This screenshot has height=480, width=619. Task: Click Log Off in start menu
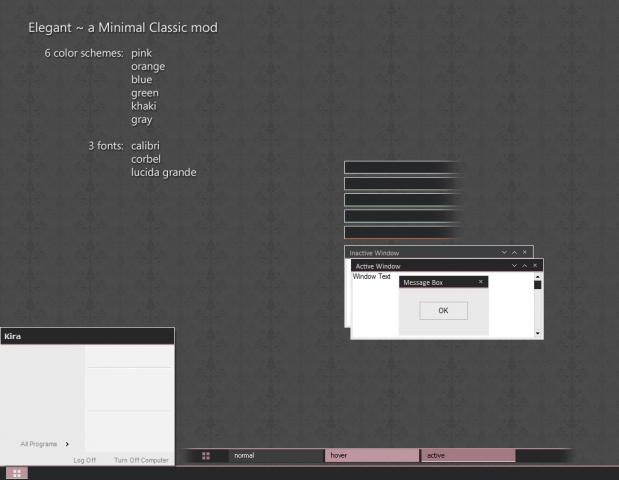(84, 460)
